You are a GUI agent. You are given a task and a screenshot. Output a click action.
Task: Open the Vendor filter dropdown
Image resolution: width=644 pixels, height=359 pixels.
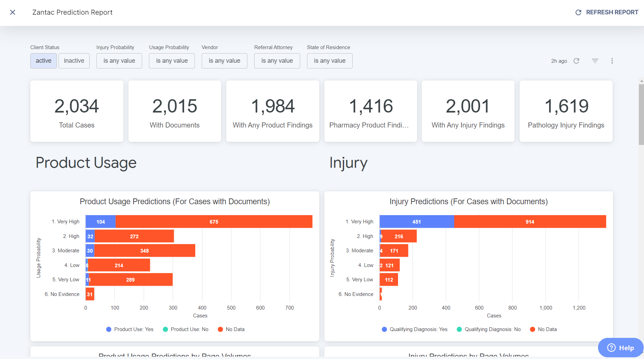point(225,61)
